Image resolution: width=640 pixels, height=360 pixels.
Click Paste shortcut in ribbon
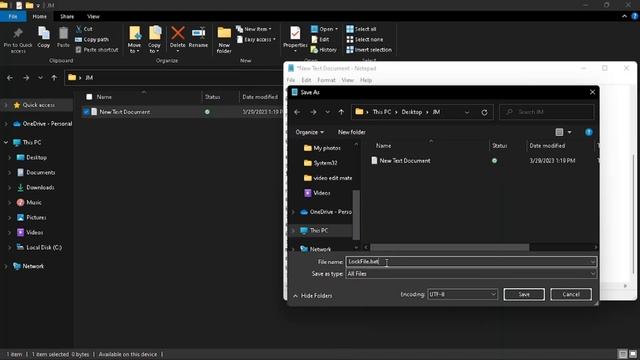coord(97,50)
